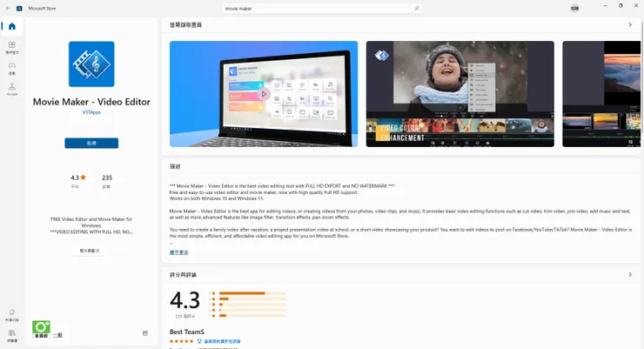Click the age rating label next to badge
644x349 pixels.
(57, 335)
